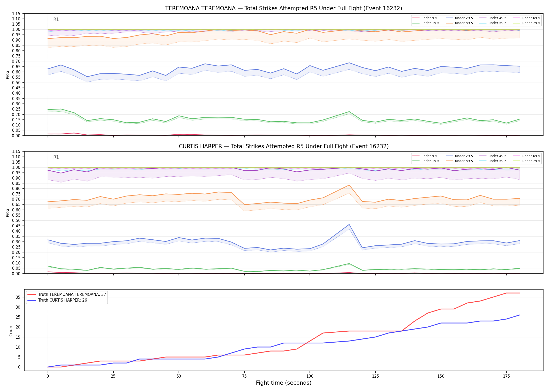Click 'under 69.5' legend entry in top chart
The width and height of the screenshot is (549, 392).
(x=527, y=18)
